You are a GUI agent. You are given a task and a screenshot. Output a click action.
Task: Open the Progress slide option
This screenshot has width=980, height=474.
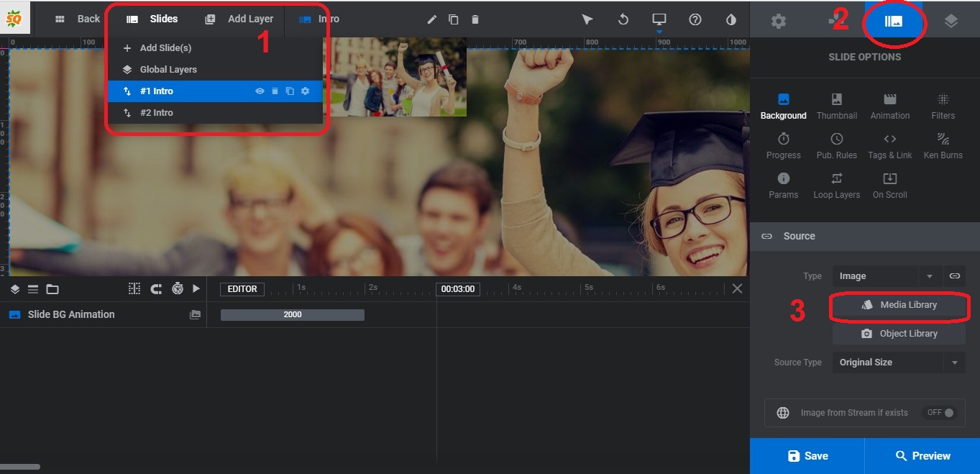point(784,146)
